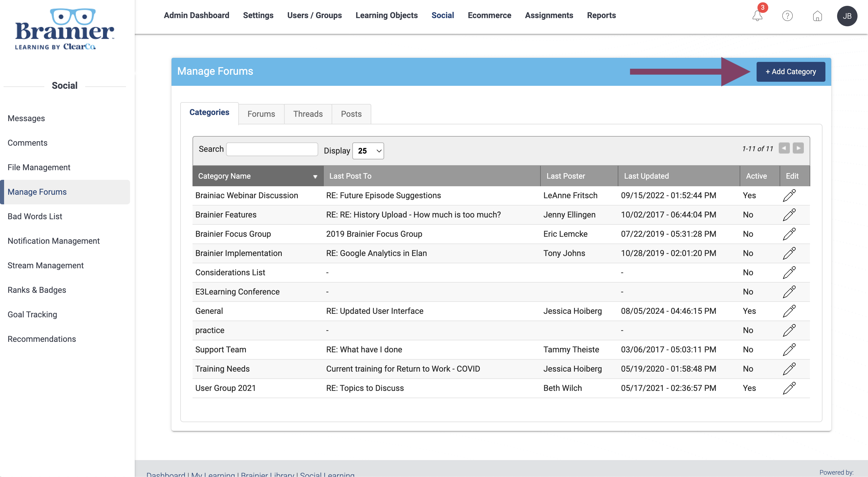Open the Ecommerce menu
Image resolution: width=868 pixels, height=477 pixels.
489,15
